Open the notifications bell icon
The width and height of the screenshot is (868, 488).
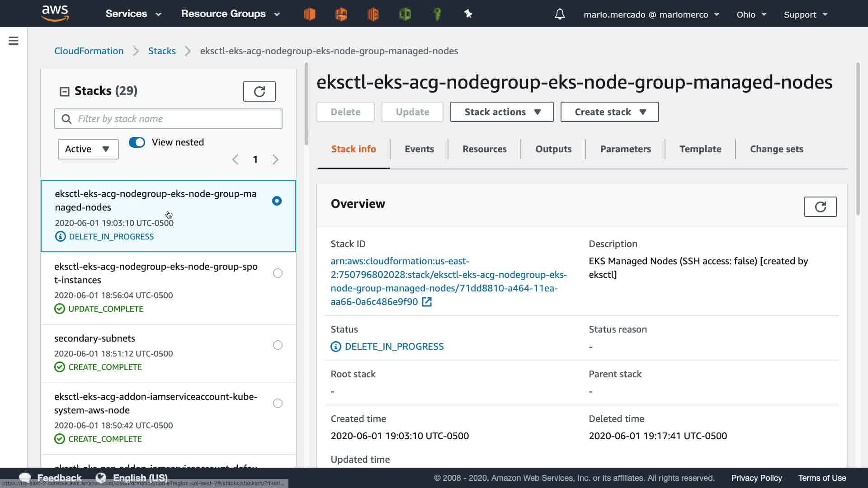(560, 14)
